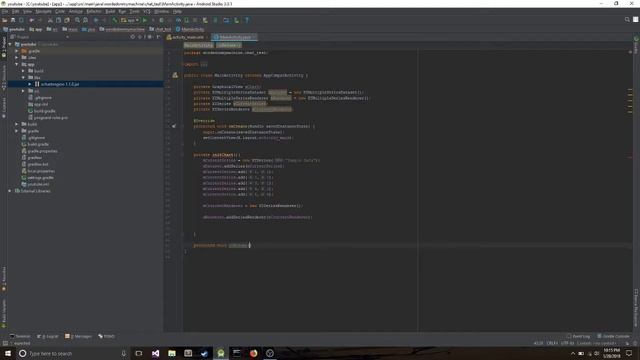Toggle the Build Variants side tool button
This screenshot has height=360, width=640.
4,313
